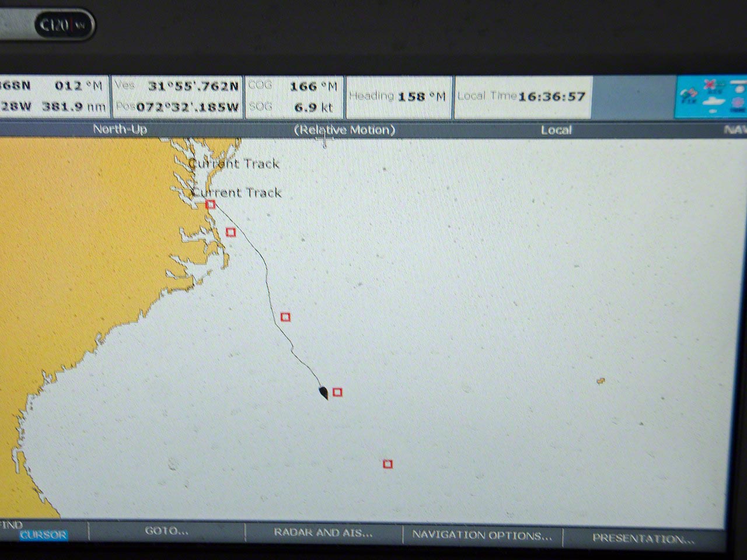
Task: Click the vessel position coordinates databox
Action: 177,96
